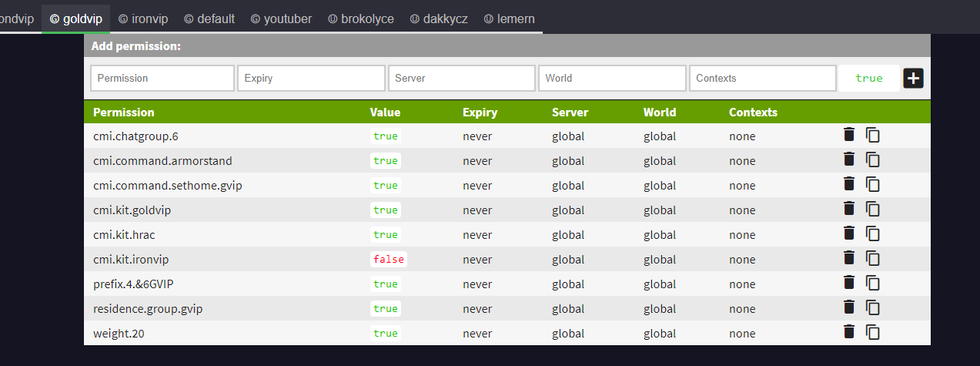This screenshot has height=366, width=980.
Task: Click the Permission column header
Action: coord(124,112)
